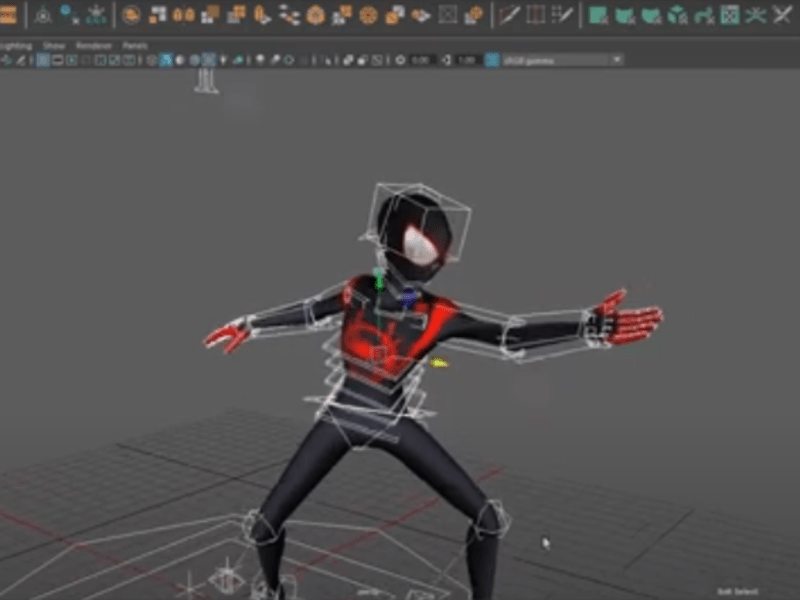Click the arrow of the view transform dropdown
This screenshot has height=600, width=800.
pos(617,60)
